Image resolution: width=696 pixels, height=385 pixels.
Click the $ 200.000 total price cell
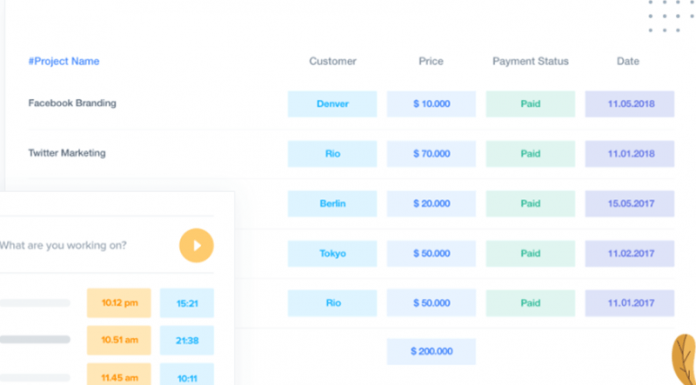(x=431, y=352)
